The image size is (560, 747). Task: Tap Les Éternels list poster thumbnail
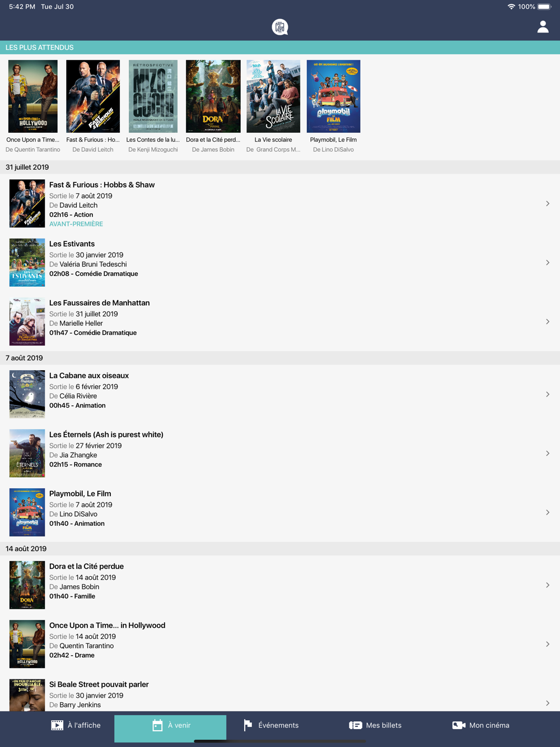click(27, 453)
